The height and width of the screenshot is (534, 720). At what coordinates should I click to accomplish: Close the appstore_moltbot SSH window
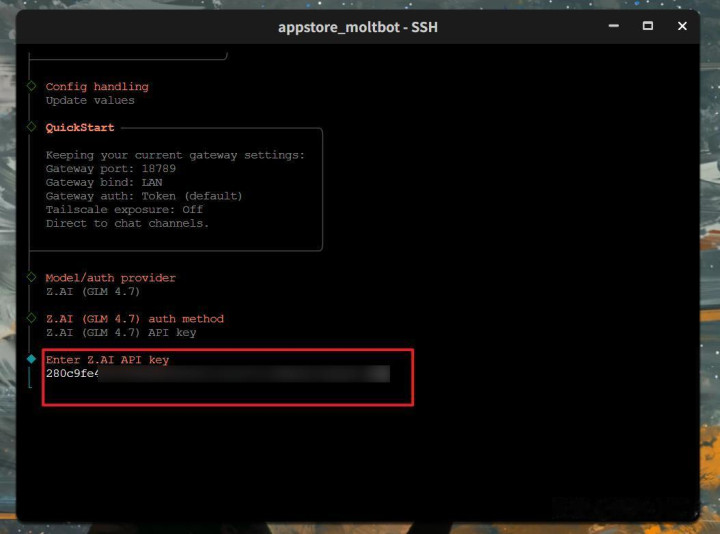[x=682, y=26]
